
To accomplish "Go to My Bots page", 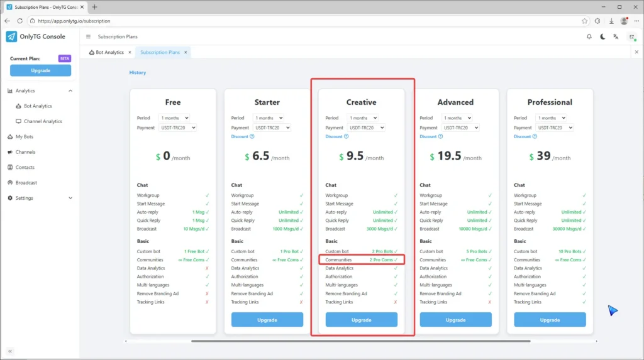I will 25,137.
